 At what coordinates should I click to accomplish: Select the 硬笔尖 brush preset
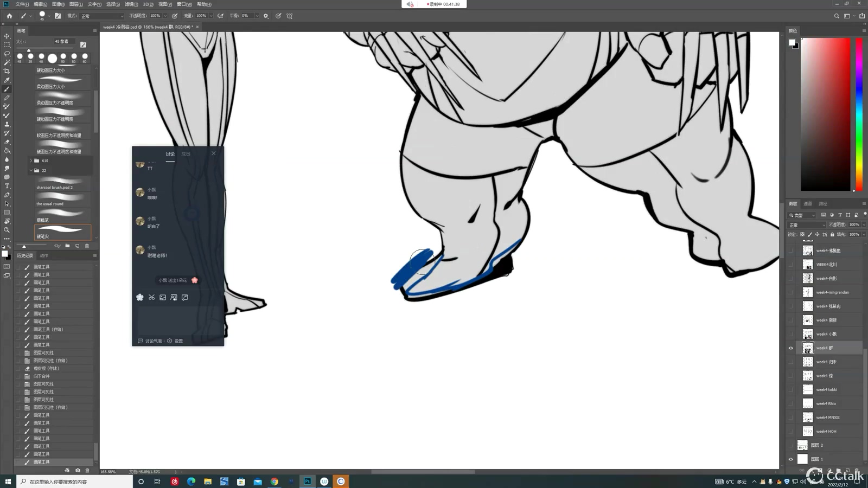[62, 232]
